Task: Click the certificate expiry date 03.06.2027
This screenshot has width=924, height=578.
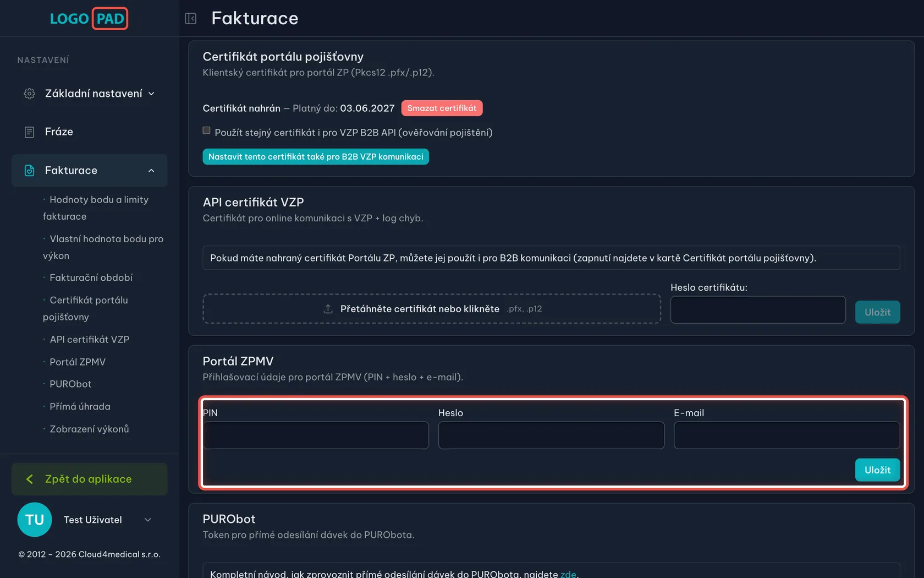Action: [x=367, y=108]
